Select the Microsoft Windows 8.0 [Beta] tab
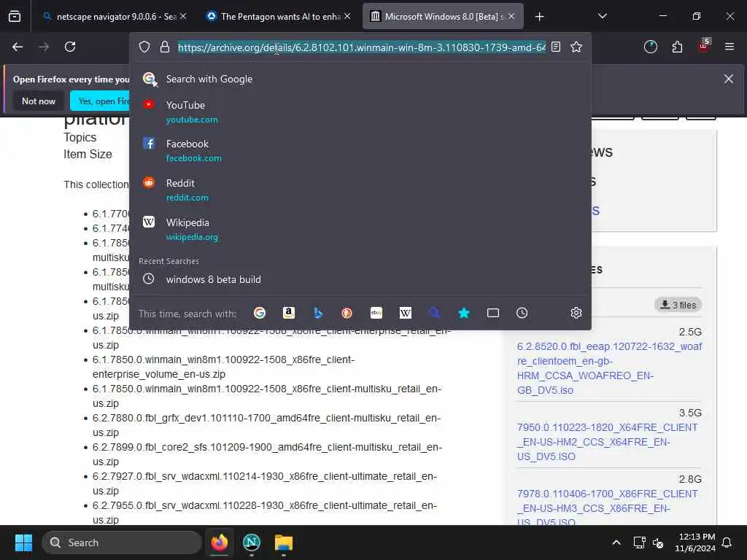Viewport: 747px width, 560px height. (x=443, y=17)
